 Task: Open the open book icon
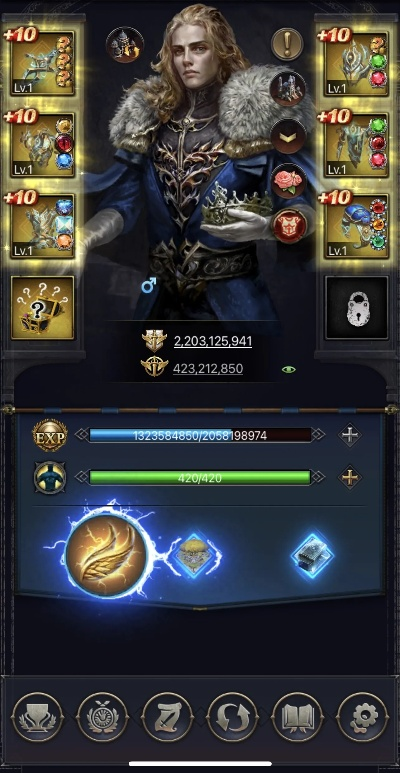click(297, 717)
